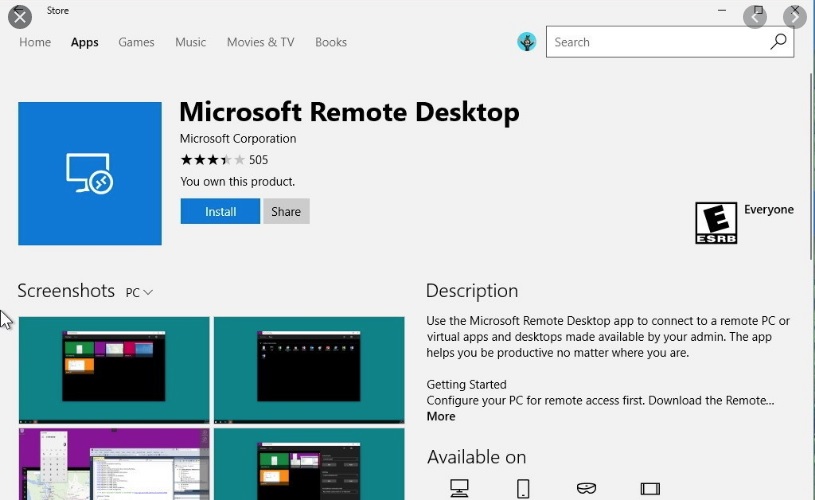Install Microsoft Remote Desktop
The image size is (815, 500).
pos(220,212)
